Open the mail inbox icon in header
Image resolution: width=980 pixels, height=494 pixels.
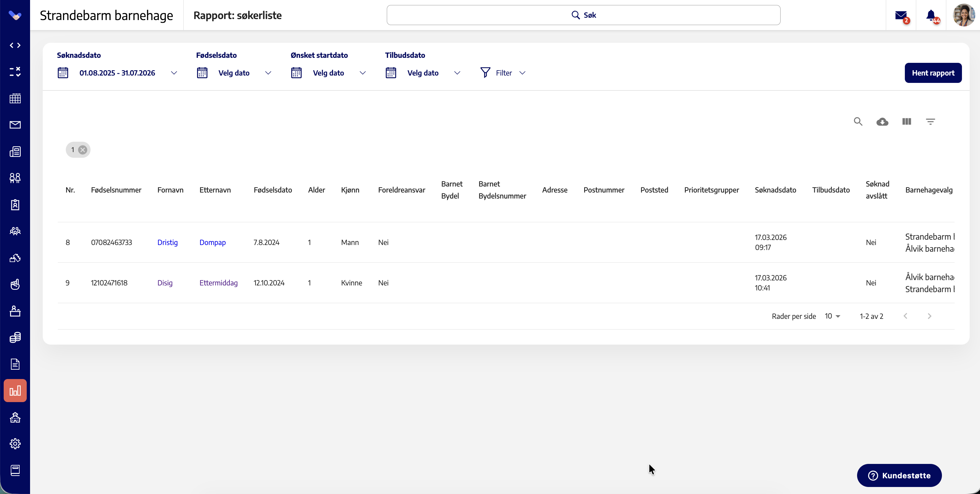pyautogui.click(x=901, y=16)
